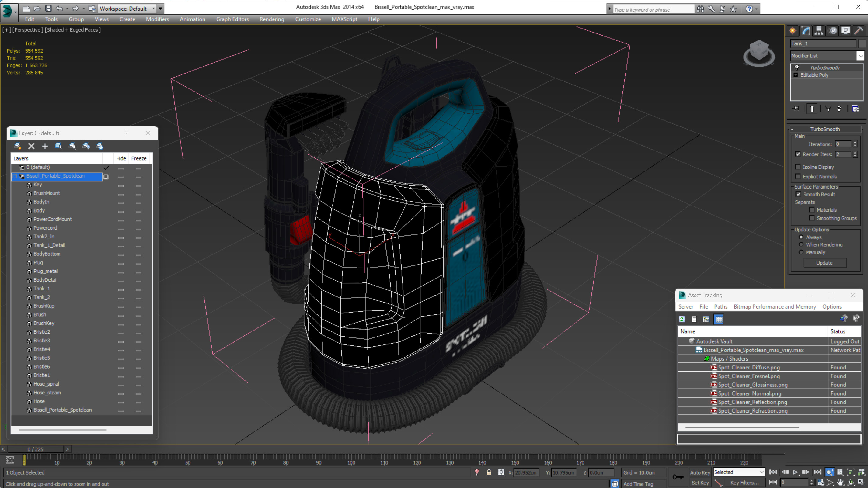Open the Modifier List dropdown
The width and height of the screenshot is (868, 488).
click(x=860, y=56)
